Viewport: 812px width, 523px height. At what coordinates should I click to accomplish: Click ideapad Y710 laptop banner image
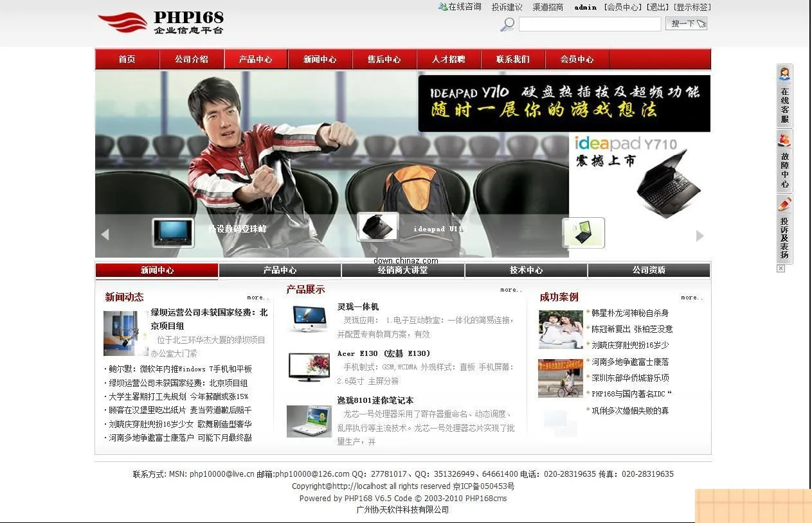point(640,177)
